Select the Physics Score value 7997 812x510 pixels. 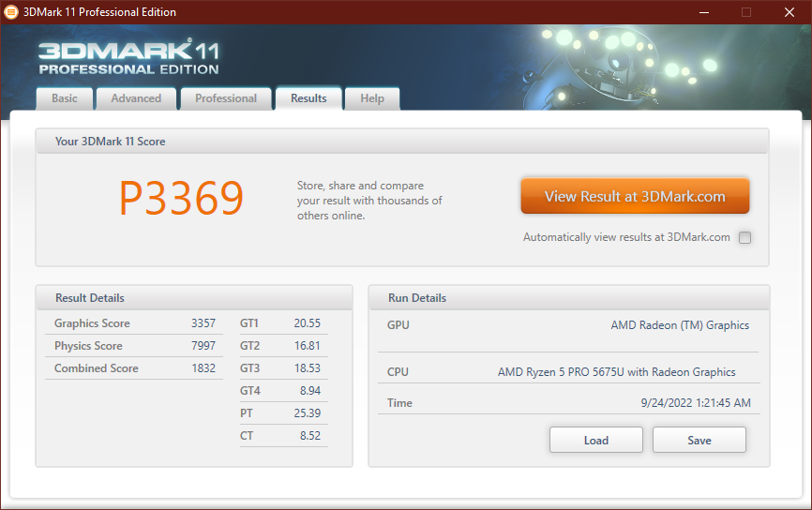coord(203,346)
